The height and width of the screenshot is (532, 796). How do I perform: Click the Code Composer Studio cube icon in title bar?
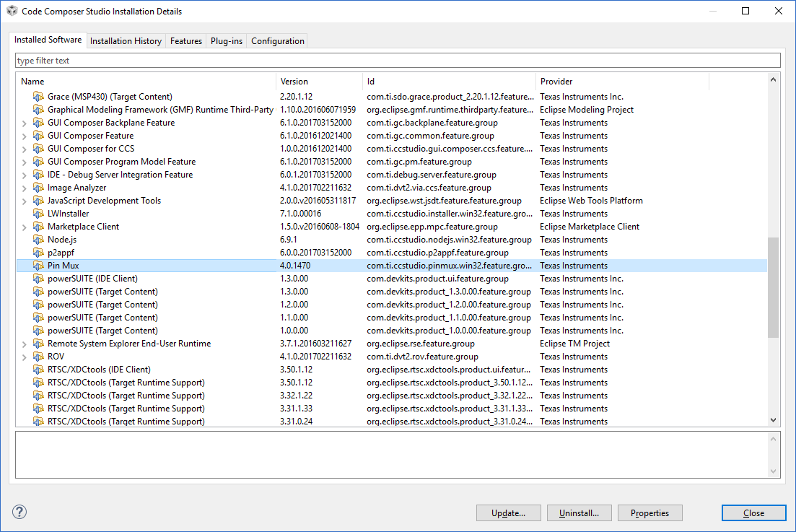(x=12, y=11)
